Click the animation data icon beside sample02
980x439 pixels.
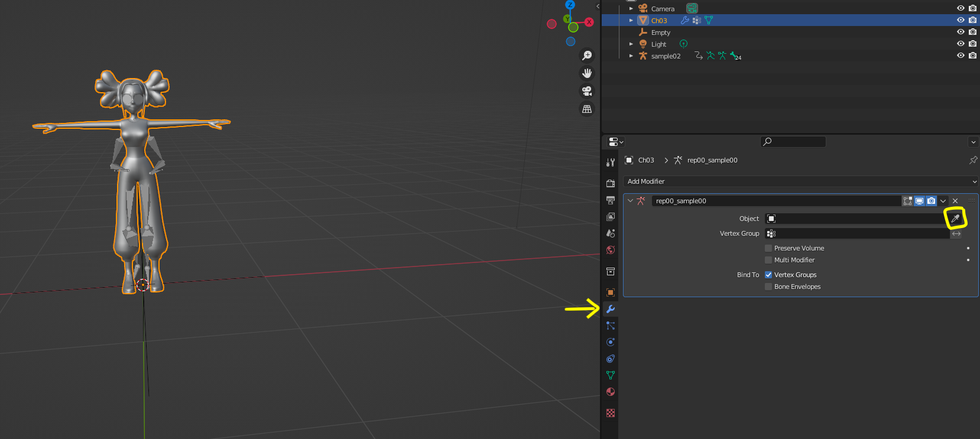coord(699,56)
